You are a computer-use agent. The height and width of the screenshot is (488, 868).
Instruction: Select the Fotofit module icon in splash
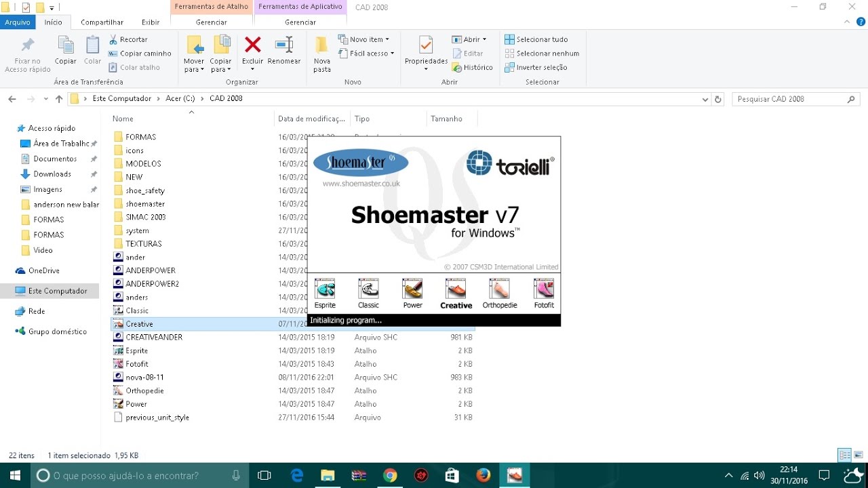[x=544, y=289]
